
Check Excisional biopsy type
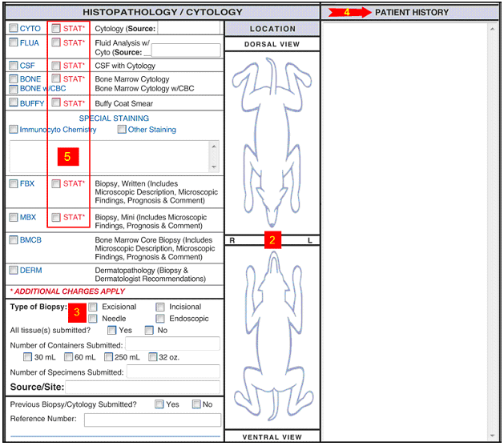point(93,307)
